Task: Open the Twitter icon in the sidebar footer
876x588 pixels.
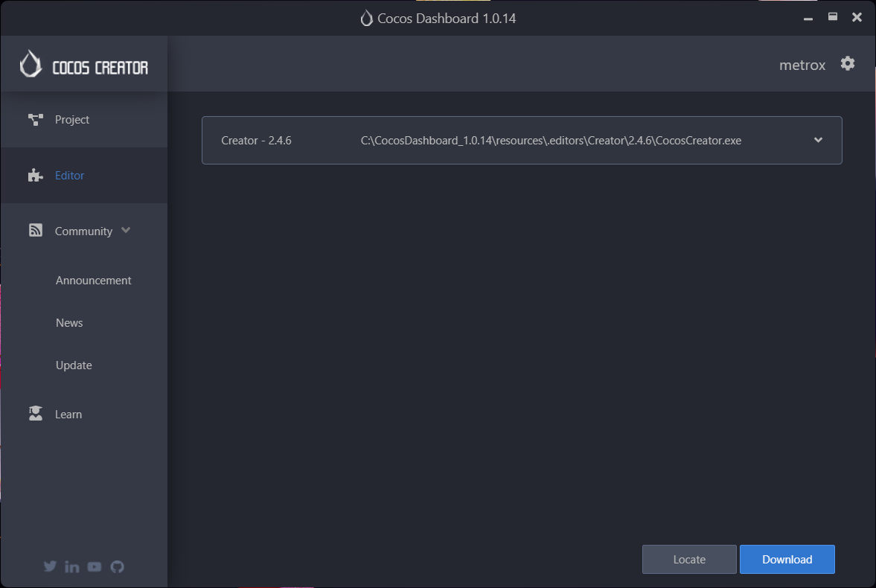Action: (x=50, y=566)
